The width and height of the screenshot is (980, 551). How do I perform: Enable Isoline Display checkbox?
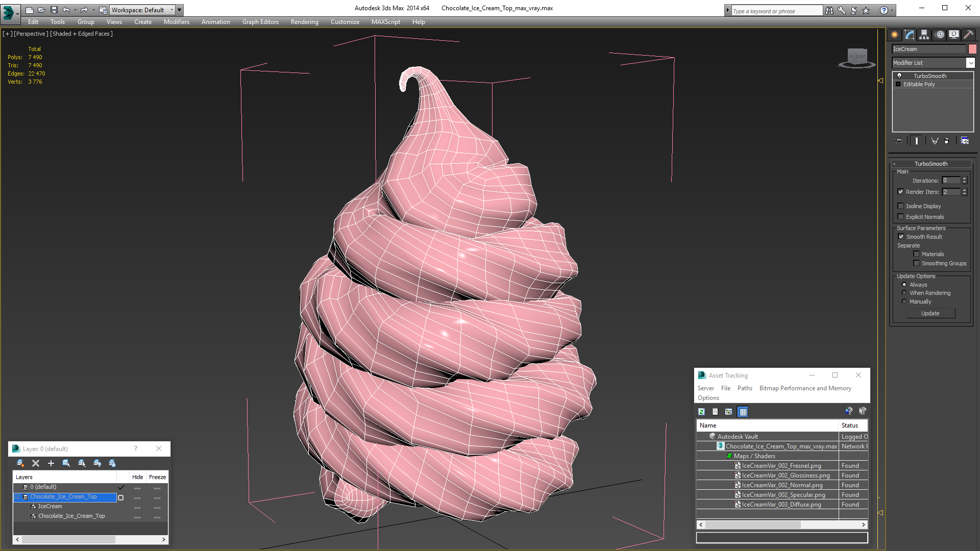901,206
